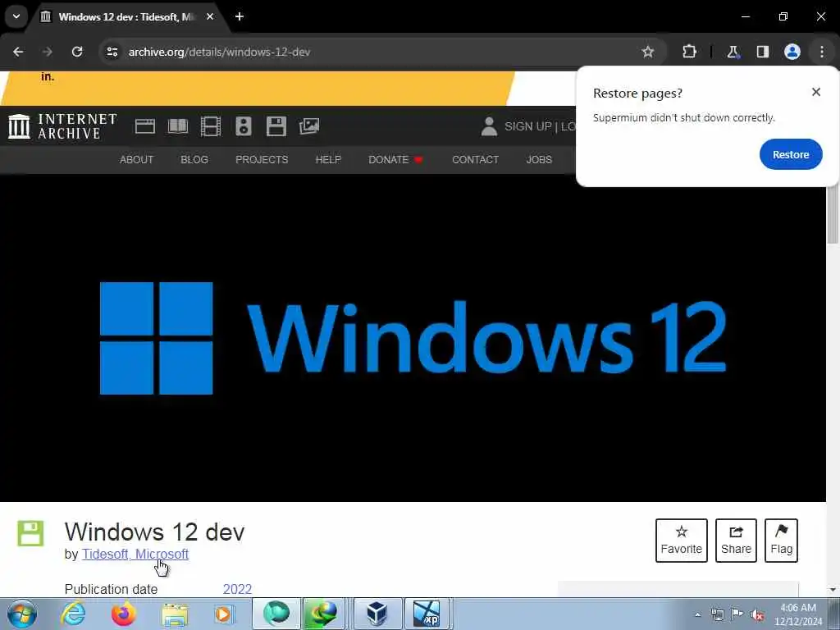
Task: Click the 2022 publication date link
Action: [237, 589]
